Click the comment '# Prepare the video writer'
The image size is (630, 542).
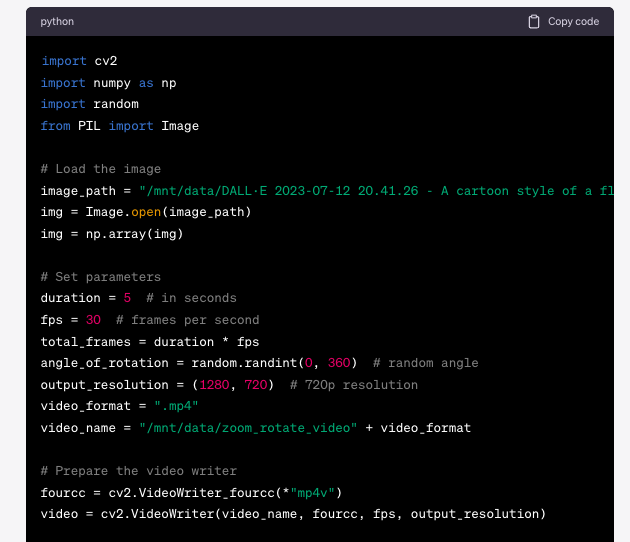pyautogui.click(x=139, y=471)
